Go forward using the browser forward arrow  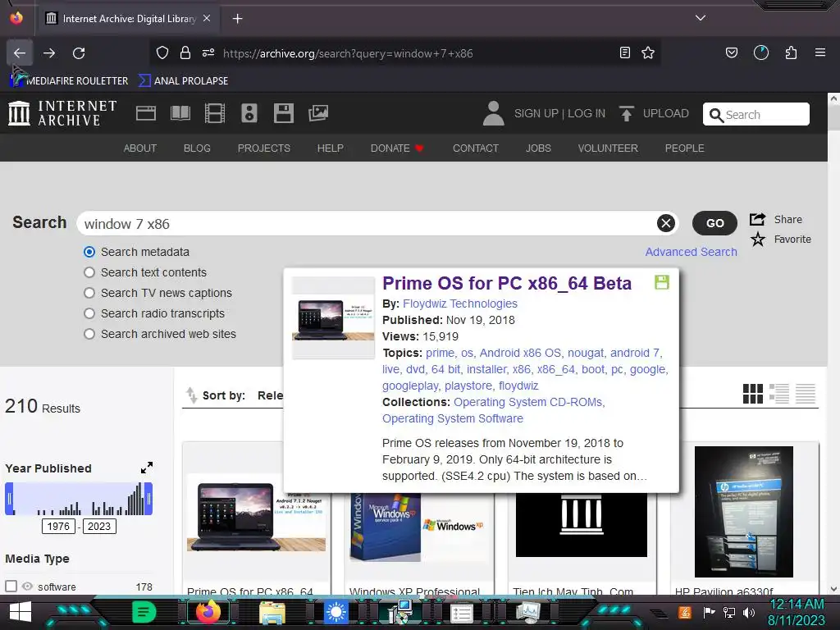click(49, 53)
